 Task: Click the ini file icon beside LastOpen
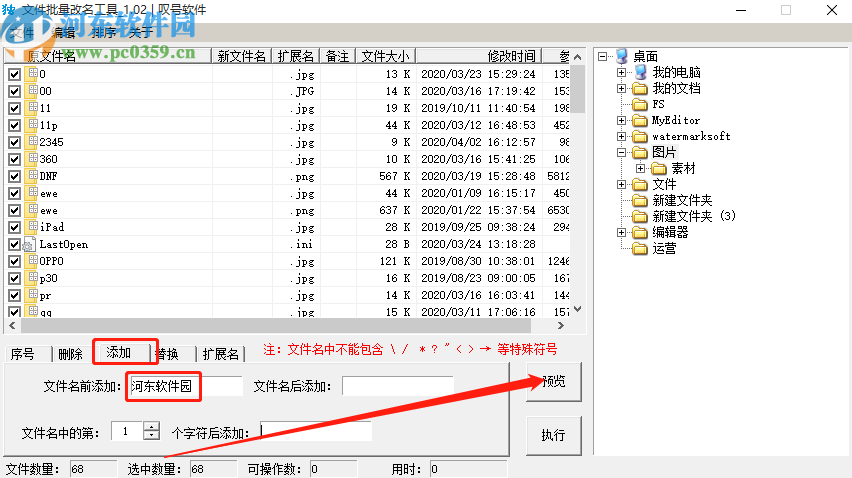28,244
